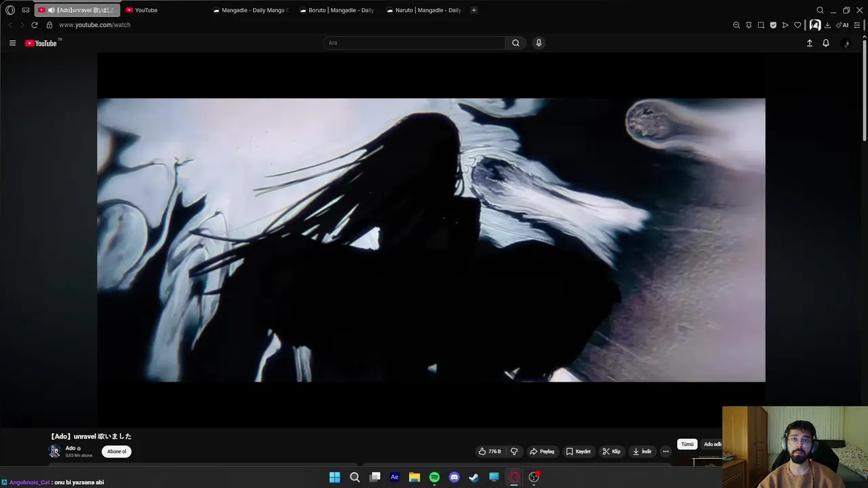
Task: Like the video showing 776 B
Action: (x=490, y=451)
